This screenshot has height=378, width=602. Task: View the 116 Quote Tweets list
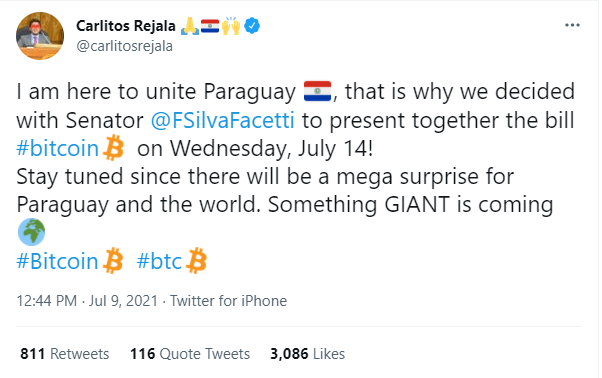point(190,353)
